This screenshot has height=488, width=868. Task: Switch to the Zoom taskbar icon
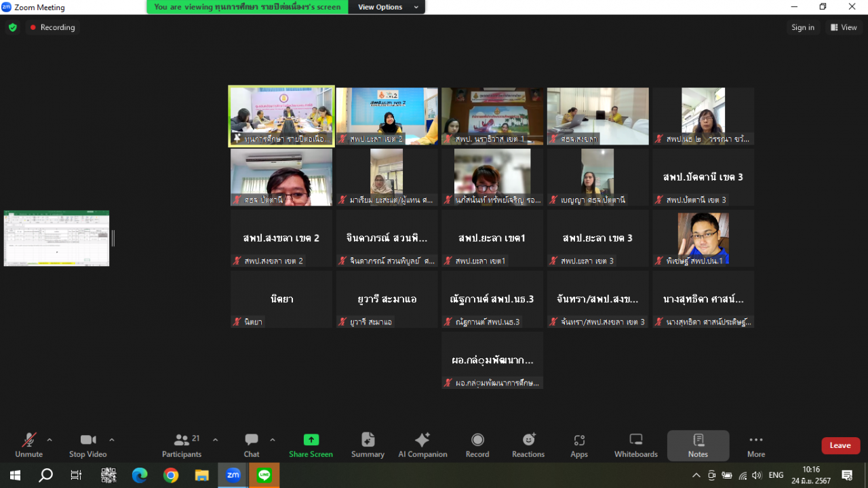233,475
